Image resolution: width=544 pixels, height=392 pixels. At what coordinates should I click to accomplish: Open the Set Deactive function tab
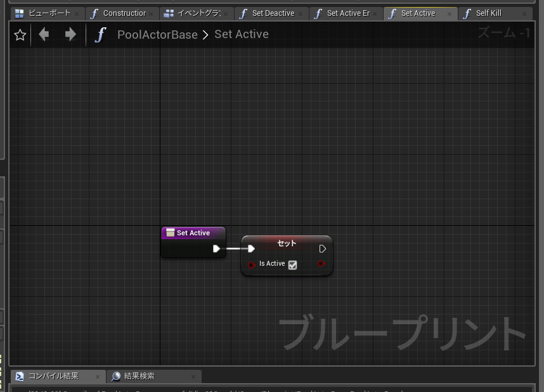tap(271, 13)
